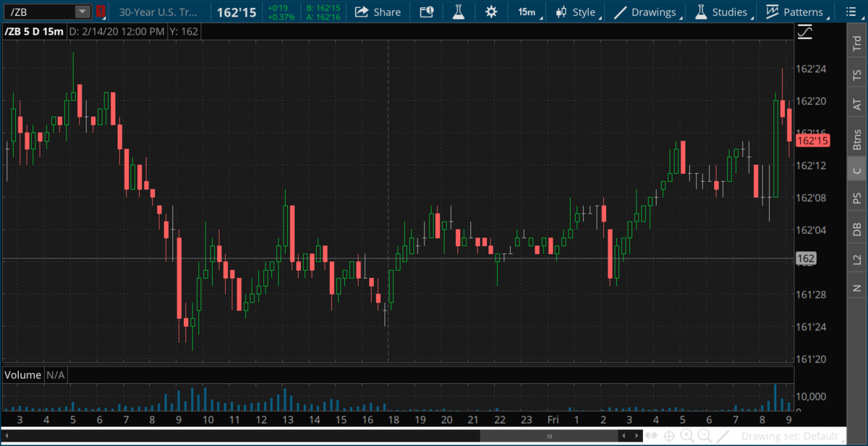This screenshot has height=446, width=868.
Task: Click the 162'24 price axis label
Action: coord(810,69)
